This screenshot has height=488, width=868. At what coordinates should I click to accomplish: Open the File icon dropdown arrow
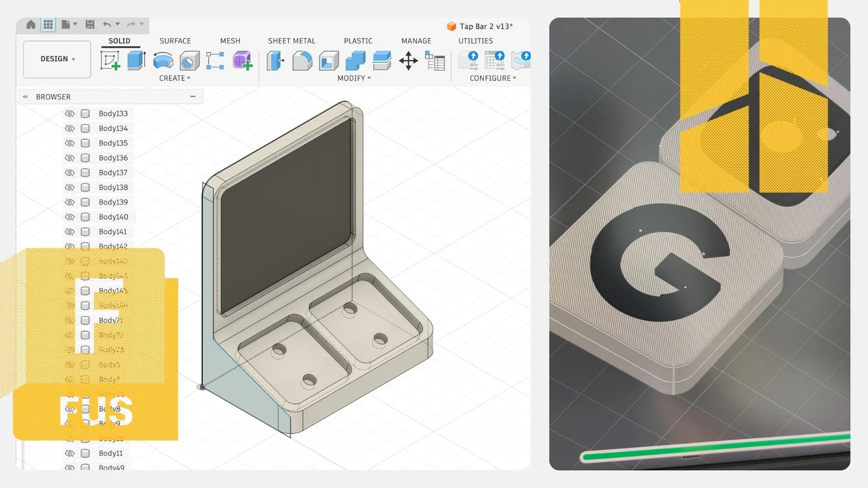click(x=75, y=24)
